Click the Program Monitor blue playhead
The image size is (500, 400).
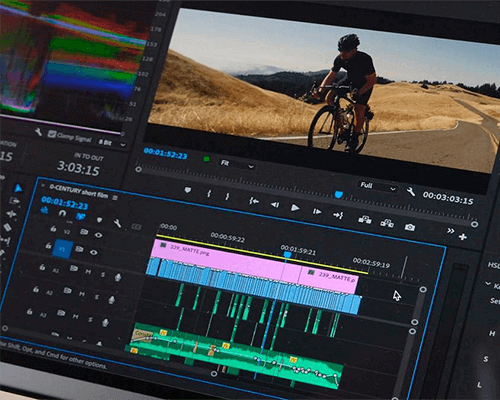point(338,194)
